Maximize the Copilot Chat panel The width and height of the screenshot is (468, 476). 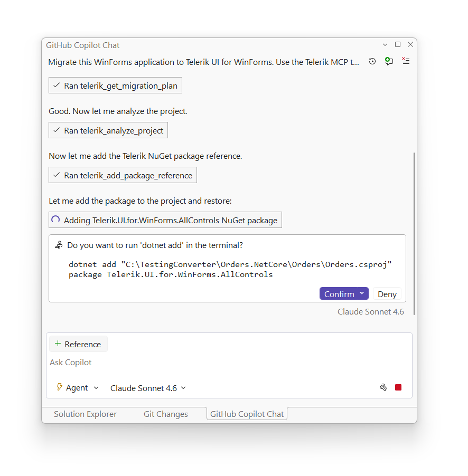pos(398,45)
